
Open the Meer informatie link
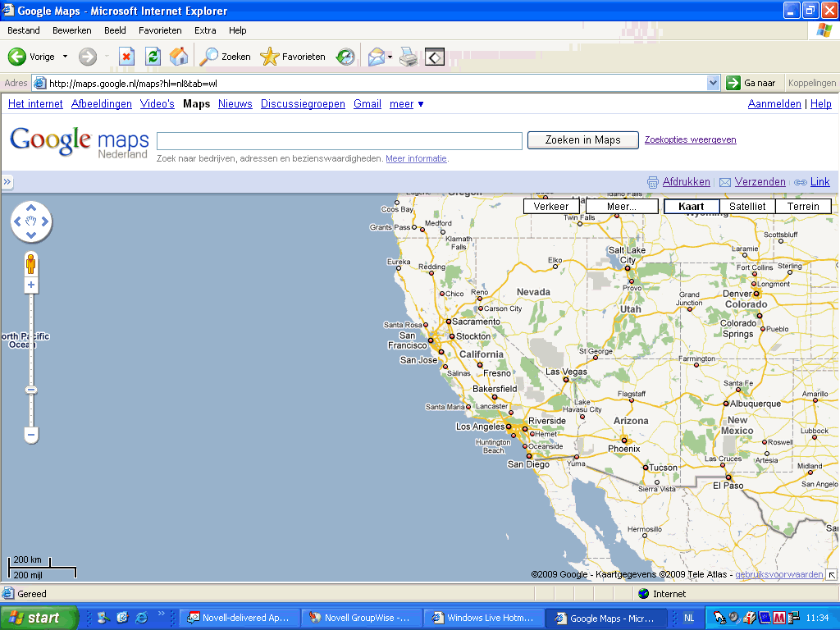[416, 158]
